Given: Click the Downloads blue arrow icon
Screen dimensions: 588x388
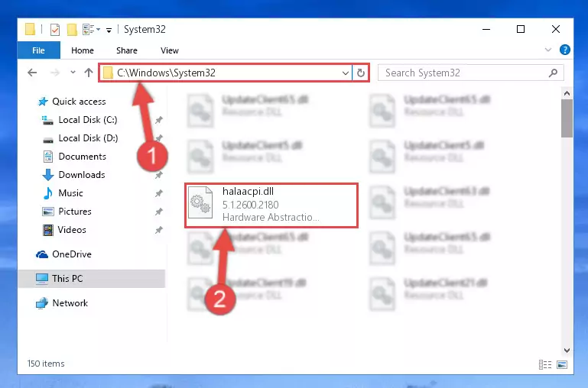Looking at the screenshot, I should (x=48, y=175).
